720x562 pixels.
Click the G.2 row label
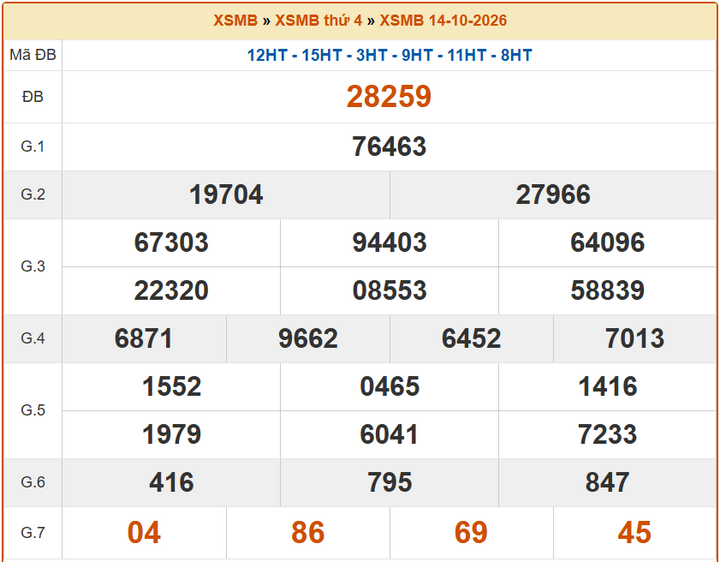click(x=33, y=194)
